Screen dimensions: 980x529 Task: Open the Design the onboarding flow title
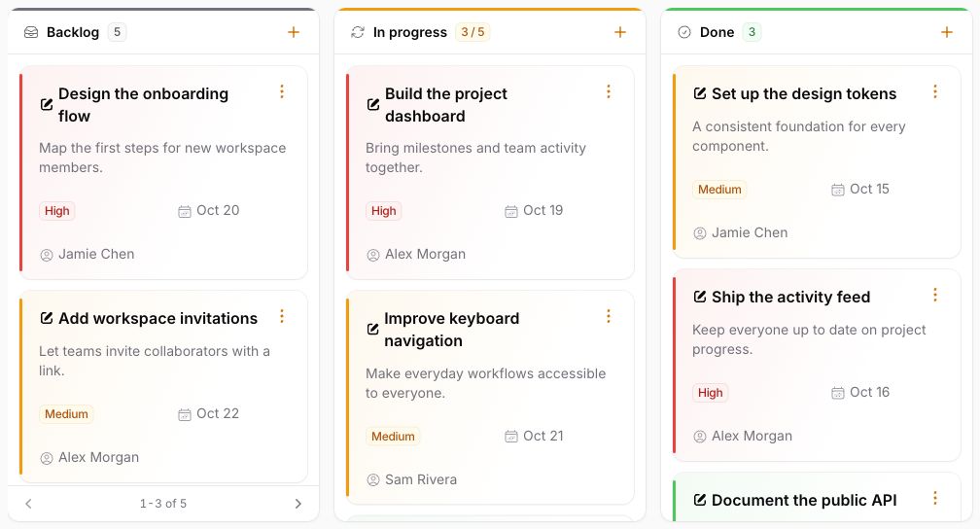click(x=143, y=104)
